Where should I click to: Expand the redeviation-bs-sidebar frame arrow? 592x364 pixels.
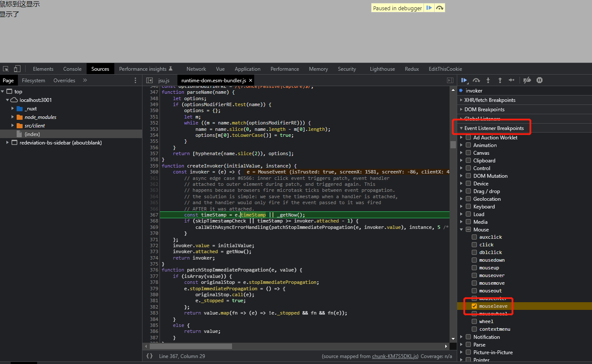pos(7,143)
